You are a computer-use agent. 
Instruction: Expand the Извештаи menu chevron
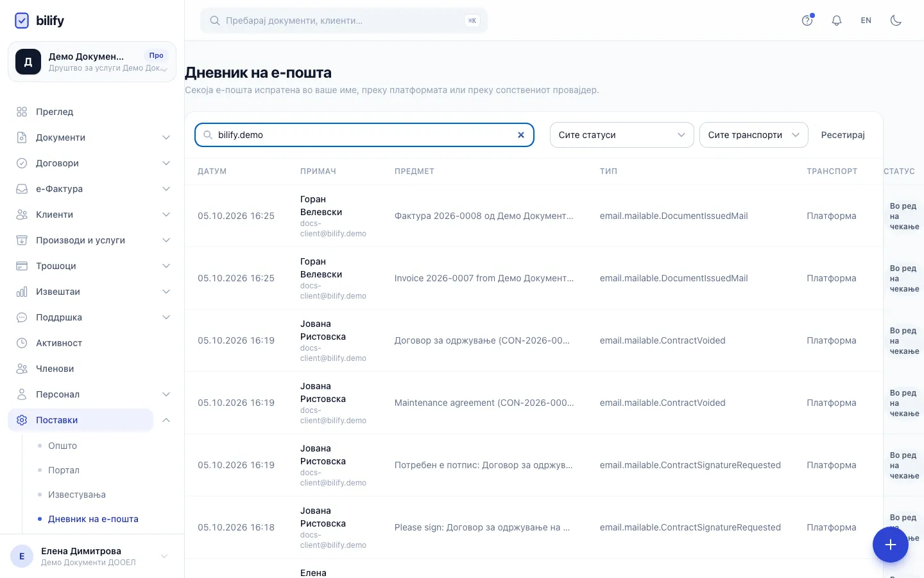pos(166,292)
